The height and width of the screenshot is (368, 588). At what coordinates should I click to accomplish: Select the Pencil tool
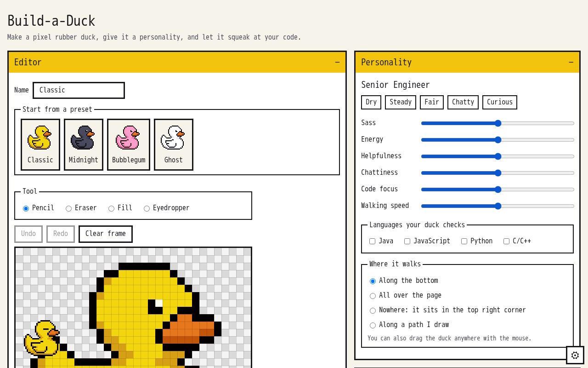coord(26,208)
